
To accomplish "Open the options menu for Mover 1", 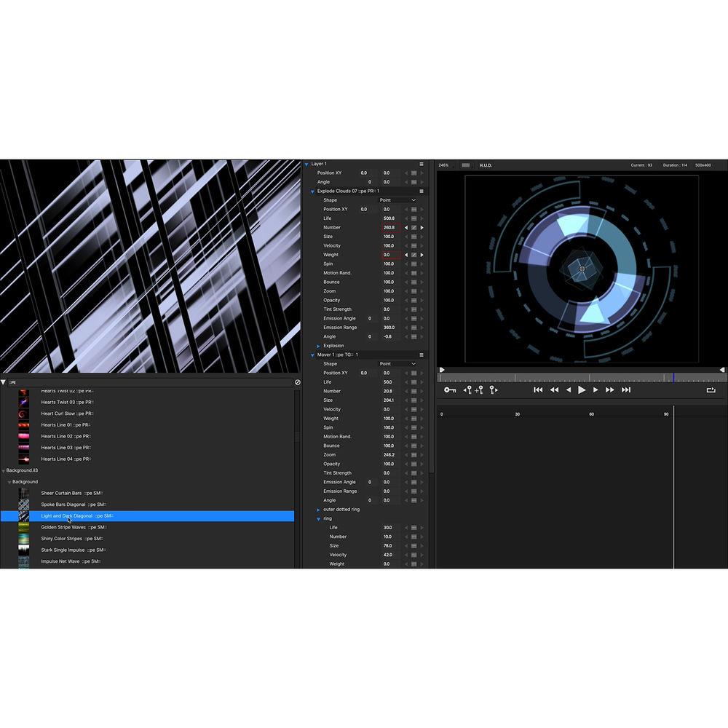I will (x=421, y=355).
